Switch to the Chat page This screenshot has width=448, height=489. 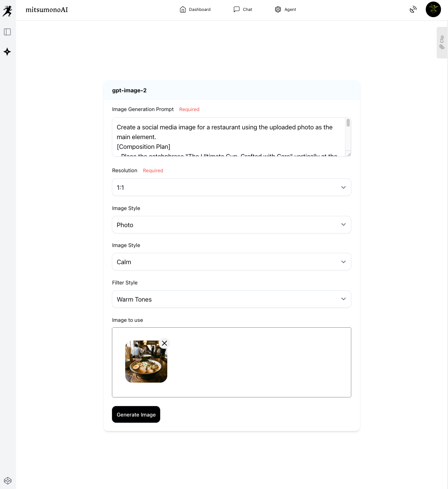[x=243, y=9]
